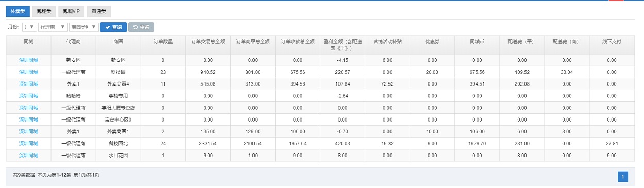Open 深圳同城 link in 外卖商圈4 row
This screenshot has height=188, width=644.
[x=29, y=84]
